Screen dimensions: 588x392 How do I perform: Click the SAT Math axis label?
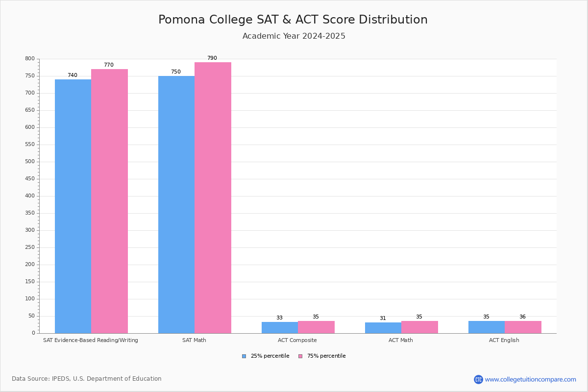194,340
